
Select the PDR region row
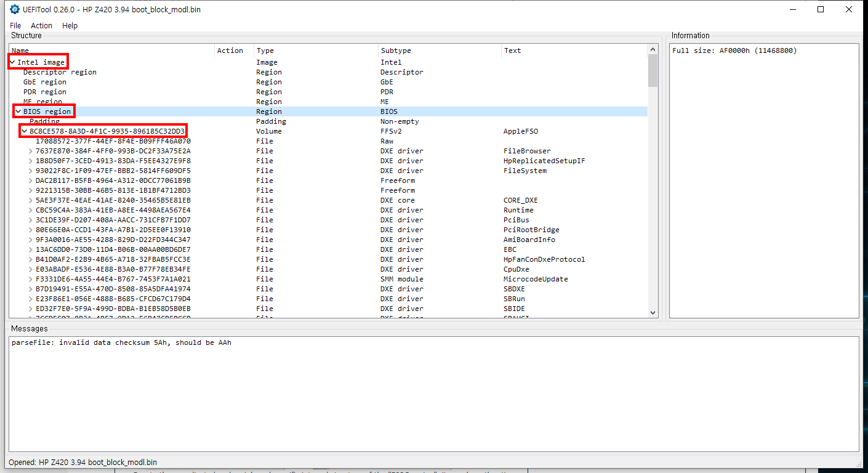point(328,92)
